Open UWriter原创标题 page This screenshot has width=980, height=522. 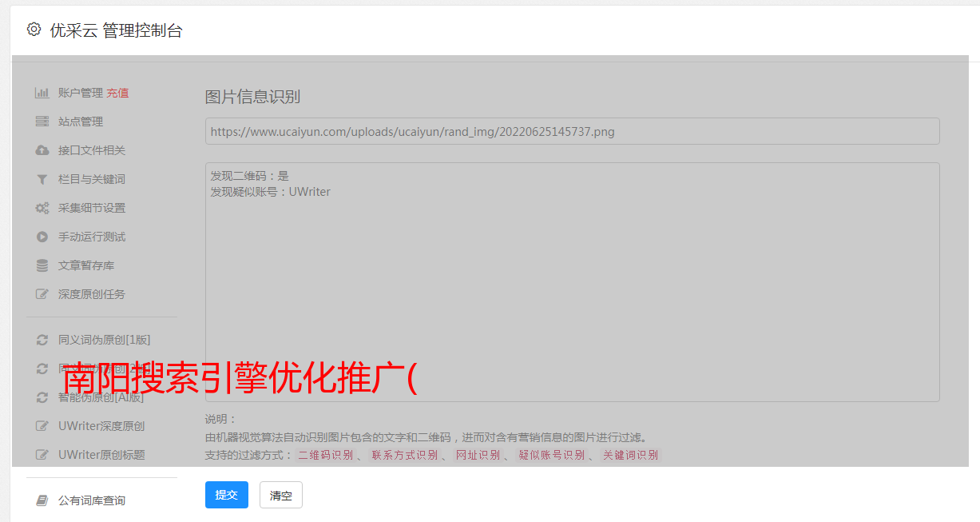click(x=101, y=455)
